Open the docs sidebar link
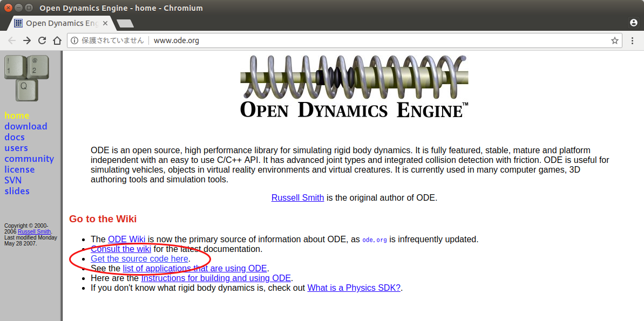This screenshot has height=321, width=644. click(15, 137)
